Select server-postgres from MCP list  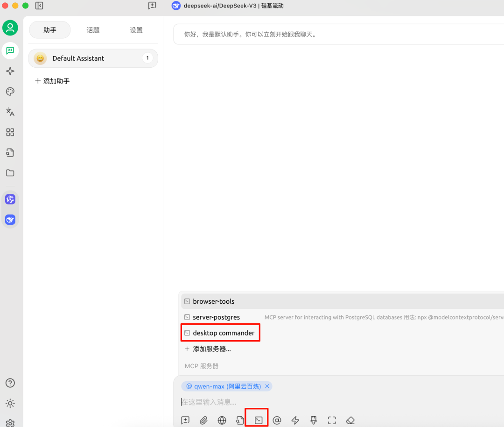[x=216, y=317]
